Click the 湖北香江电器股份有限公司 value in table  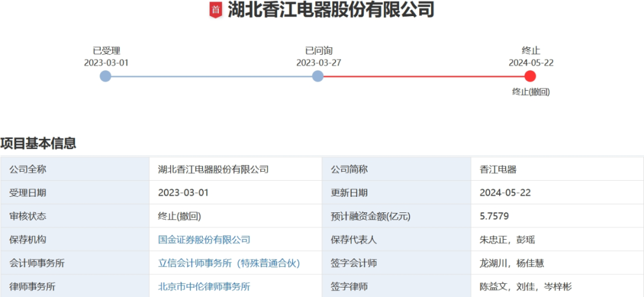(213, 169)
